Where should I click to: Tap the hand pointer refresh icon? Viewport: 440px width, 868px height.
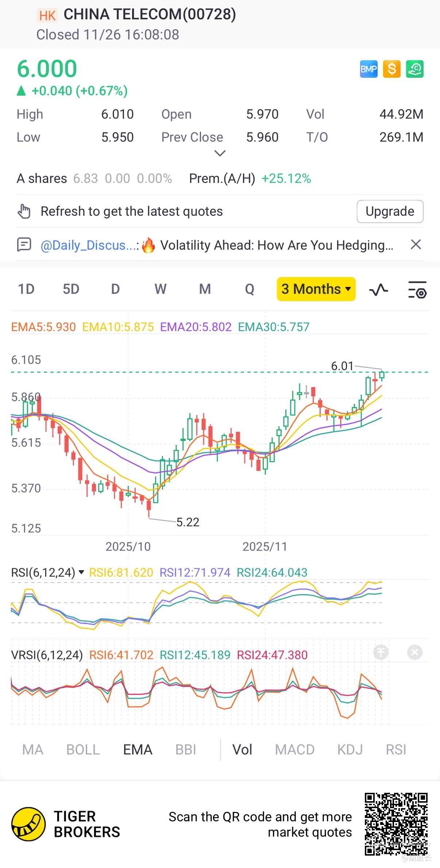(24, 211)
